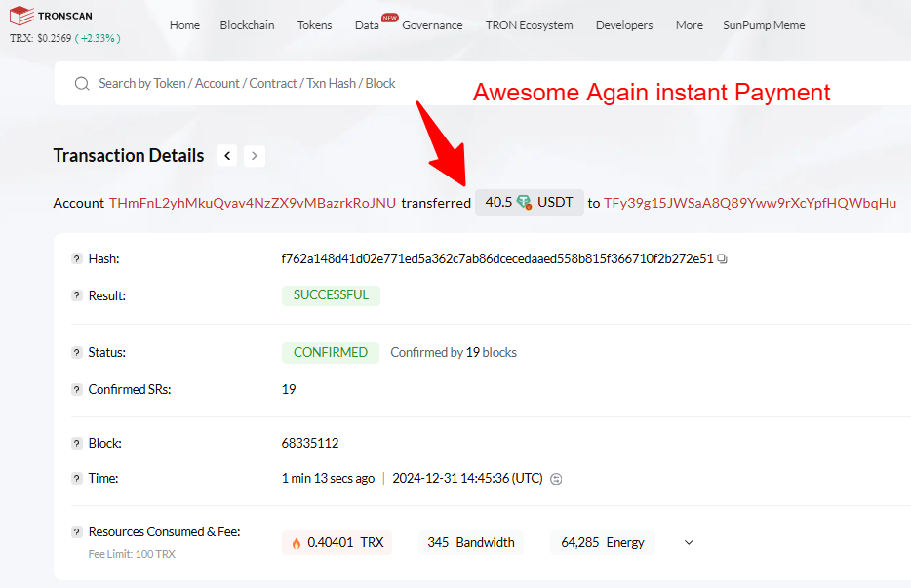Viewport: 911px width, 588px height.
Task: Click help icon beside Confirmed SRs
Action: pos(77,390)
